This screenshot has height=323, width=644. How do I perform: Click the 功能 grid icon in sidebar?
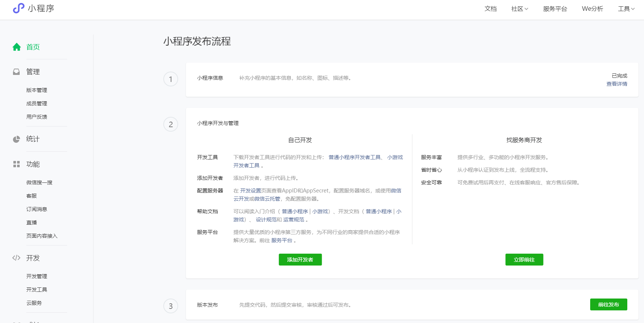click(x=16, y=164)
